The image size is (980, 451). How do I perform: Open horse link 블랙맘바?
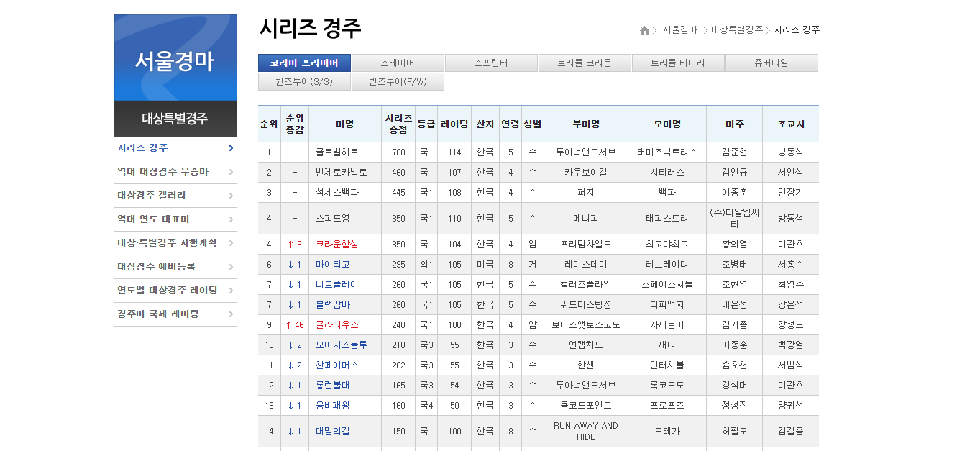coord(333,305)
